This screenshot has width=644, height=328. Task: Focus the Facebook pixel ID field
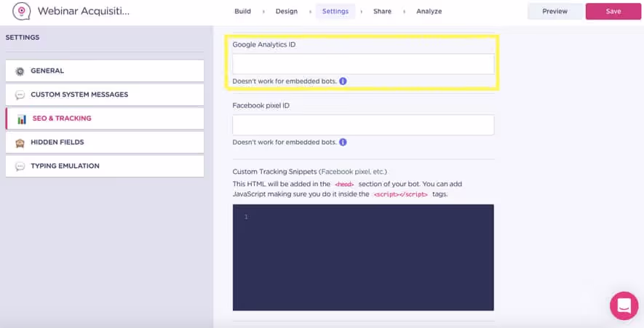tap(363, 125)
